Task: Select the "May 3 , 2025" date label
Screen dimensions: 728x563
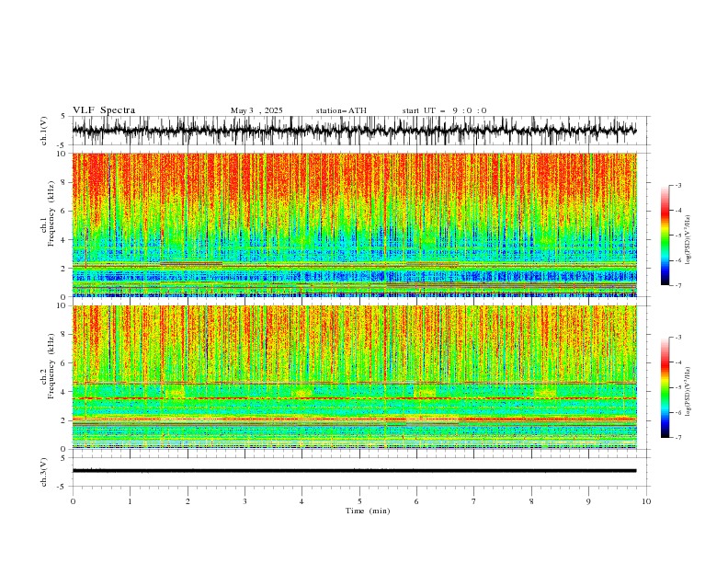Action: [x=256, y=110]
